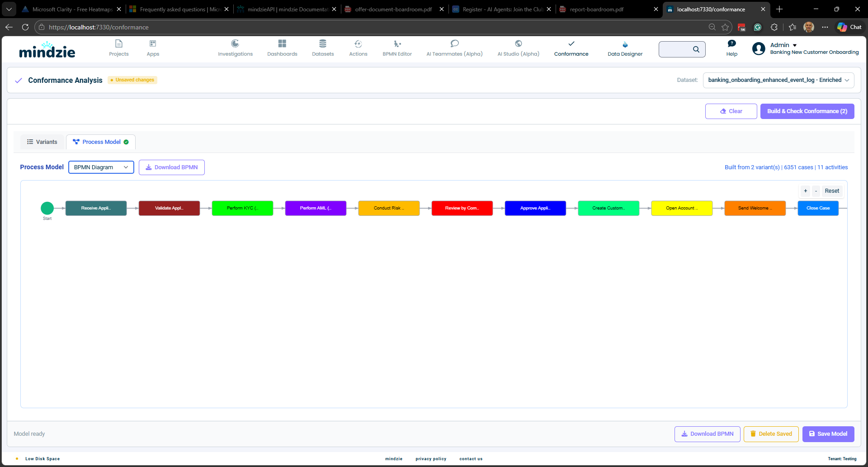The image size is (868, 467).
Task: Open the Dataset selection dropdown
Action: click(x=778, y=80)
